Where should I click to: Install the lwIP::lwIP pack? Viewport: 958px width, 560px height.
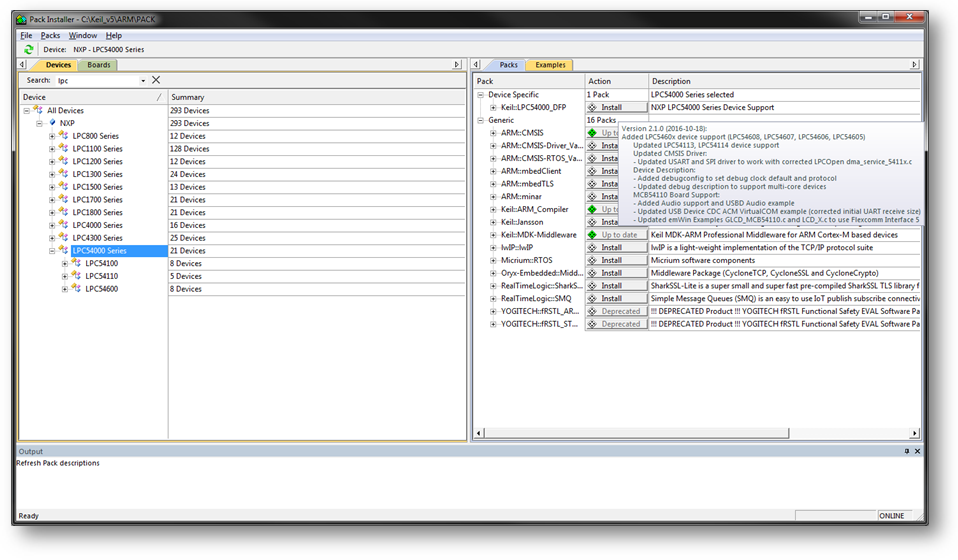(x=616, y=248)
